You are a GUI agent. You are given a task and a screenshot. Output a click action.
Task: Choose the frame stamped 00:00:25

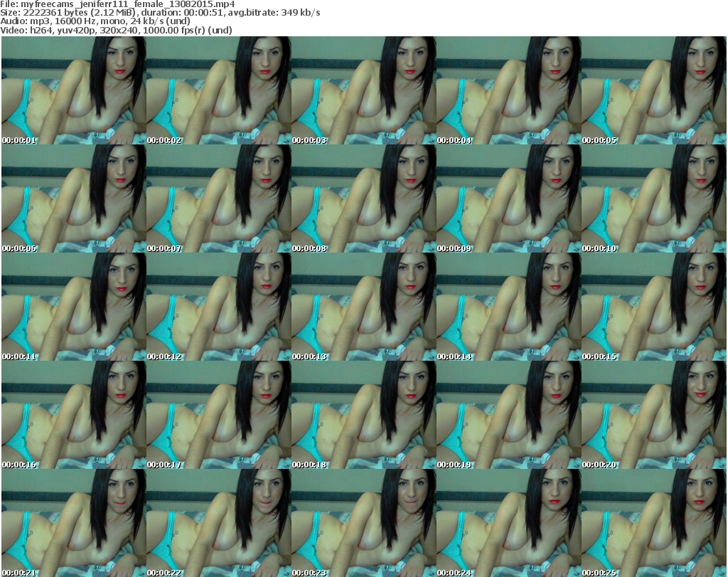pyautogui.click(x=653, y=523)
